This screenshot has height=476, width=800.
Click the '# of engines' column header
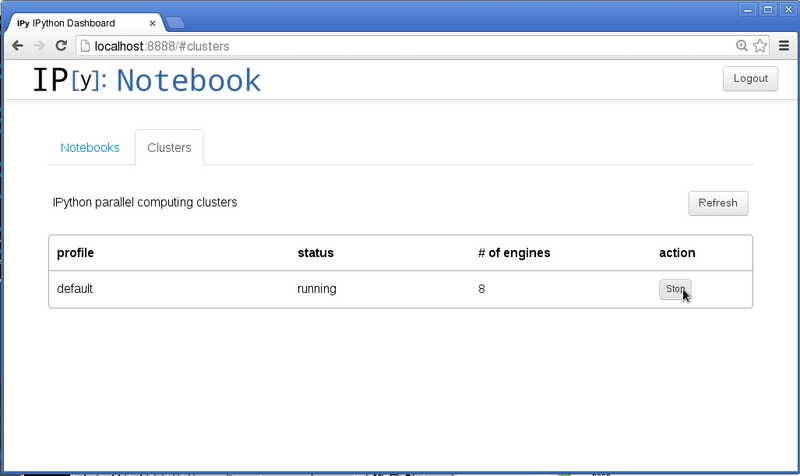click(514, 253)
